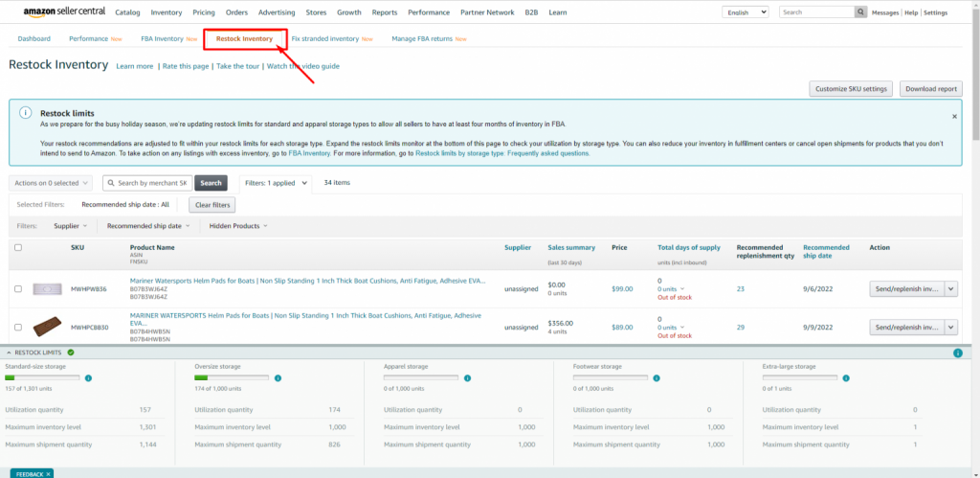Click the Clear filters button

point(212,205)
